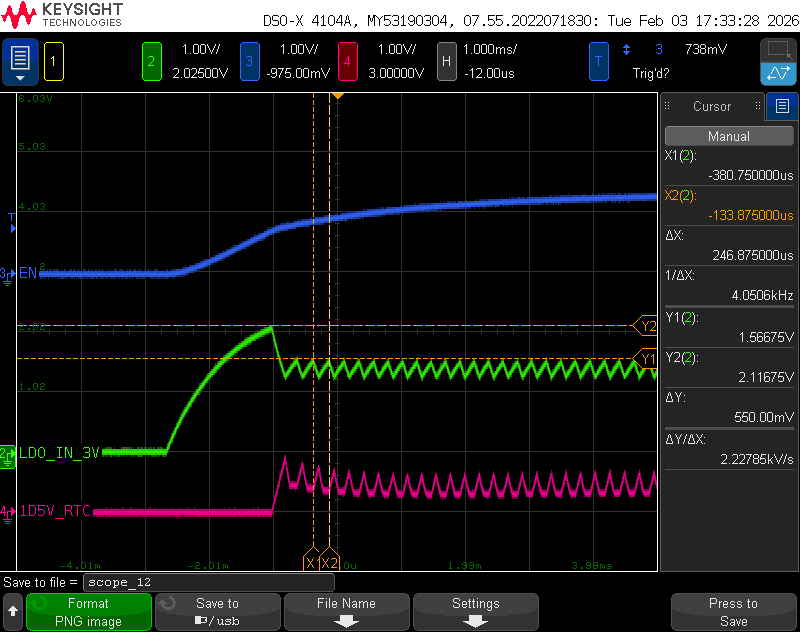The image size is (800, 632).
Task: Click the trigger slope arrows icon
Action: (x=626, y=49)
